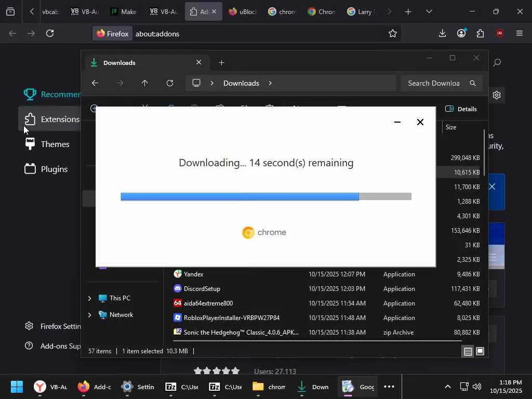The width and height of the screenshot is (532, 399).
Task: Click the Downloads breadcrumb in the address bar
Action: [x=241, y=83]
